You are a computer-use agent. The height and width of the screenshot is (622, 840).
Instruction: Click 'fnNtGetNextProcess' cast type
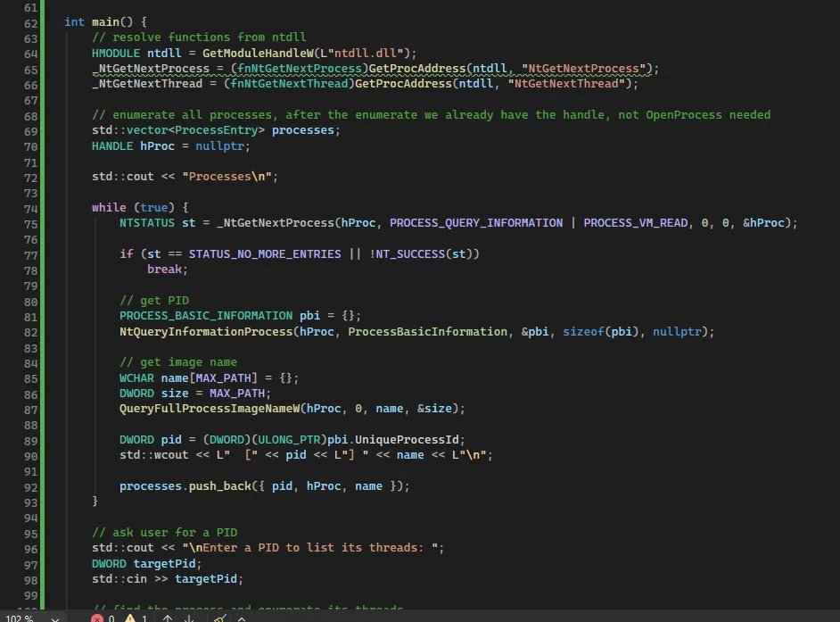[300, 69]
